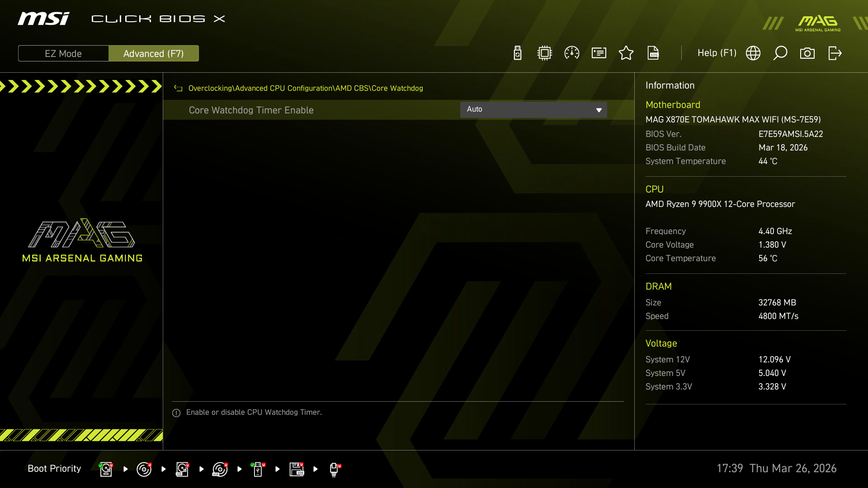Open Help with the Help (F1) button
868x488 pixels.
pos(717,53)
